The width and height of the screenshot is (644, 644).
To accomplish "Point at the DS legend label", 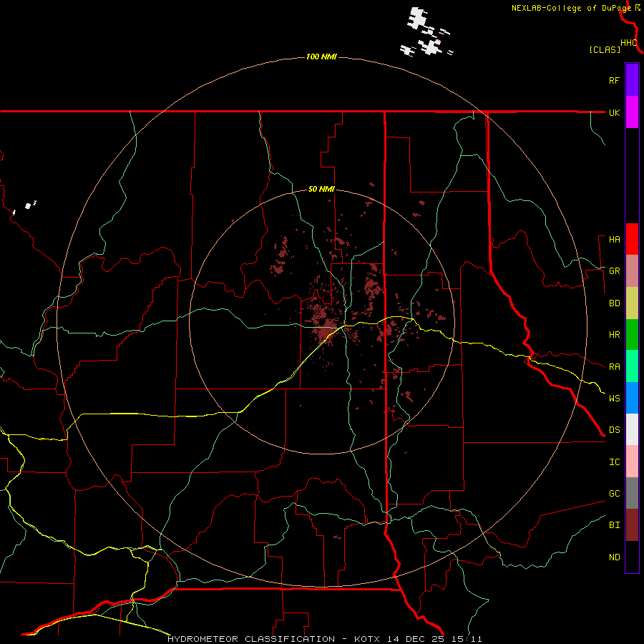I will click(x=614, y=430).
